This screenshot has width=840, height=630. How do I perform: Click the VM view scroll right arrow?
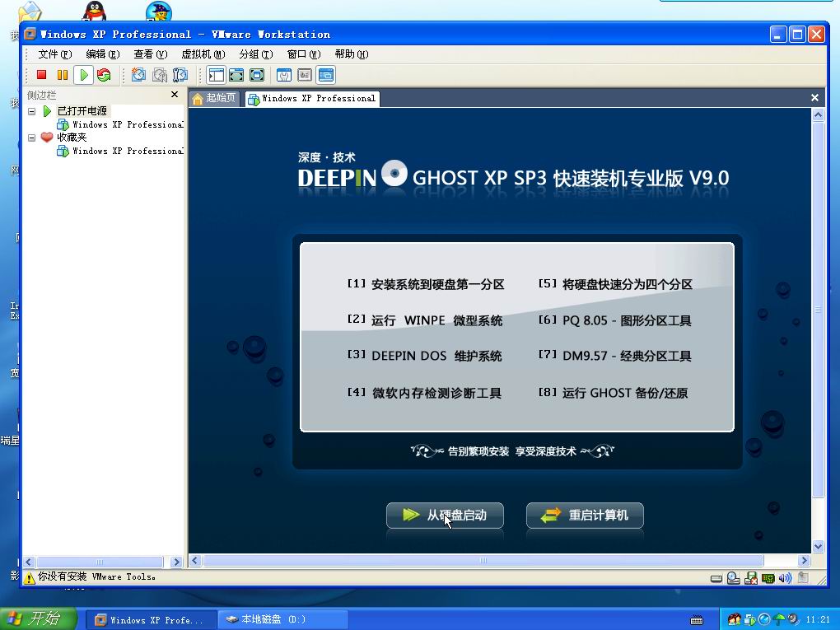click(804, 560)
